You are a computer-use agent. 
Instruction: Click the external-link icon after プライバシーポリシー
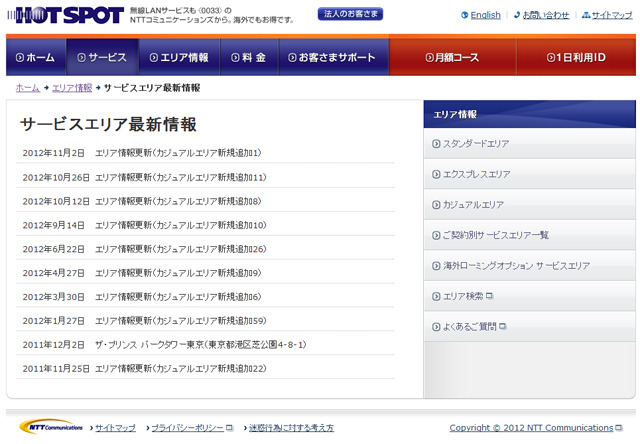pyautogui.click(x=230, y=428)
